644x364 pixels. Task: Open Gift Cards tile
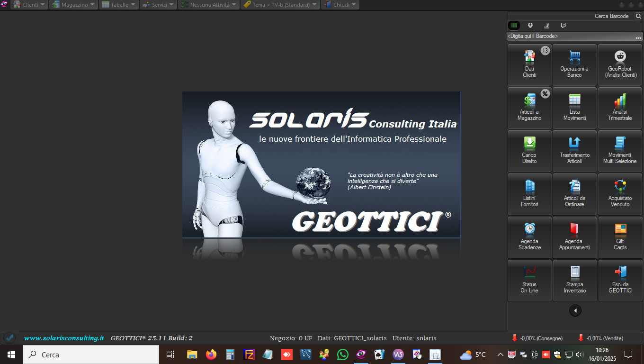point(620,237)
